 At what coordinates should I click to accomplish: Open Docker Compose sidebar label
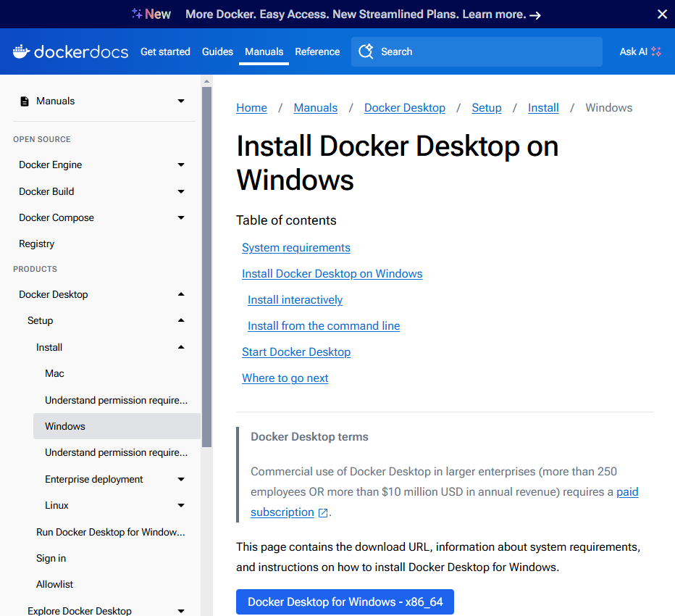point(56,218)
